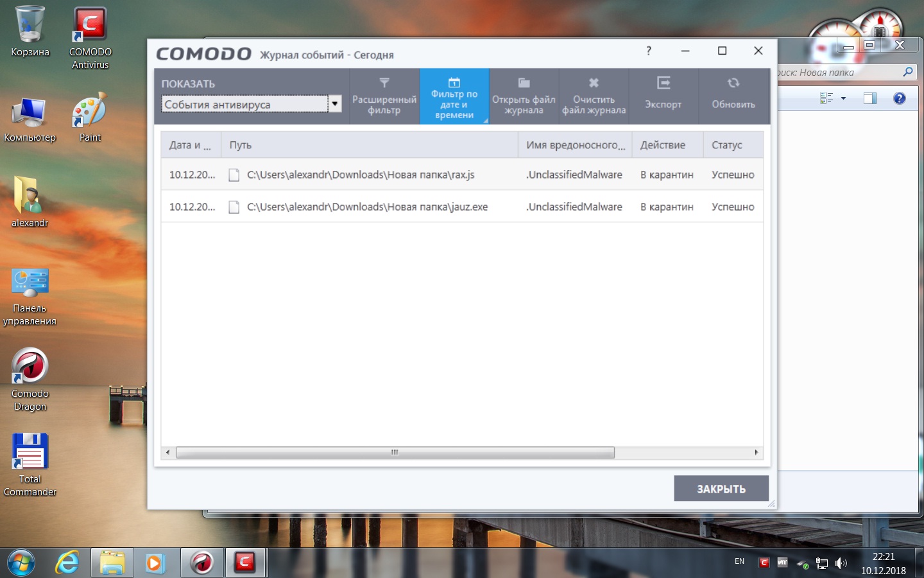This screenshot has height=578, width=924.
Task: Open the COMODO help question mark
Action: pyautogui.click(x=649, y=51)
